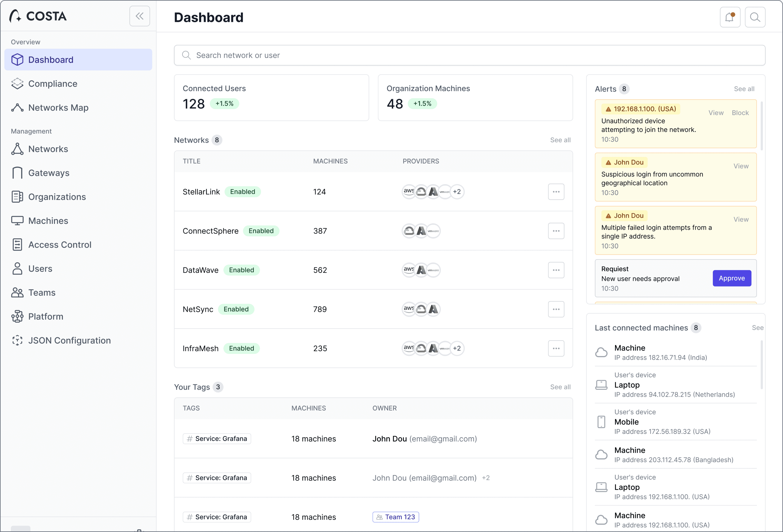The width and height of the screenshot is (783, 532).
Task: Open Machine with IP 203.112.45.78 Bangladesh
Action: pyautogui.click(x=676, y=454)
